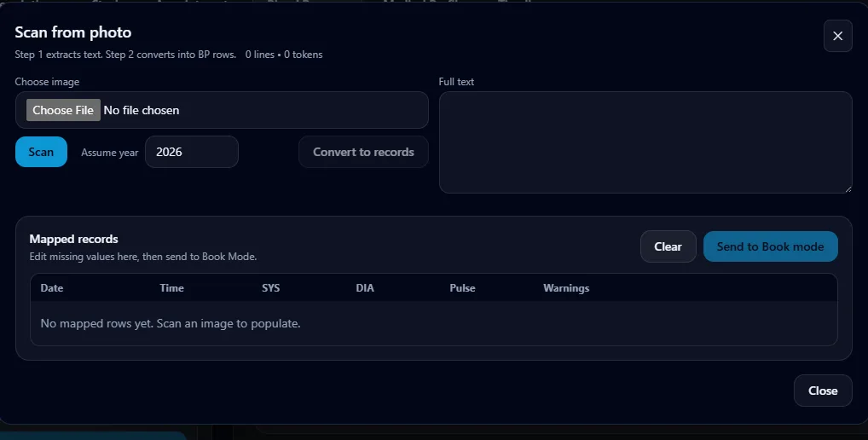Image resolution: width=868 pixels, height=440 pixels.
Task: Click the Pulse column header
Action: (462, 288)
